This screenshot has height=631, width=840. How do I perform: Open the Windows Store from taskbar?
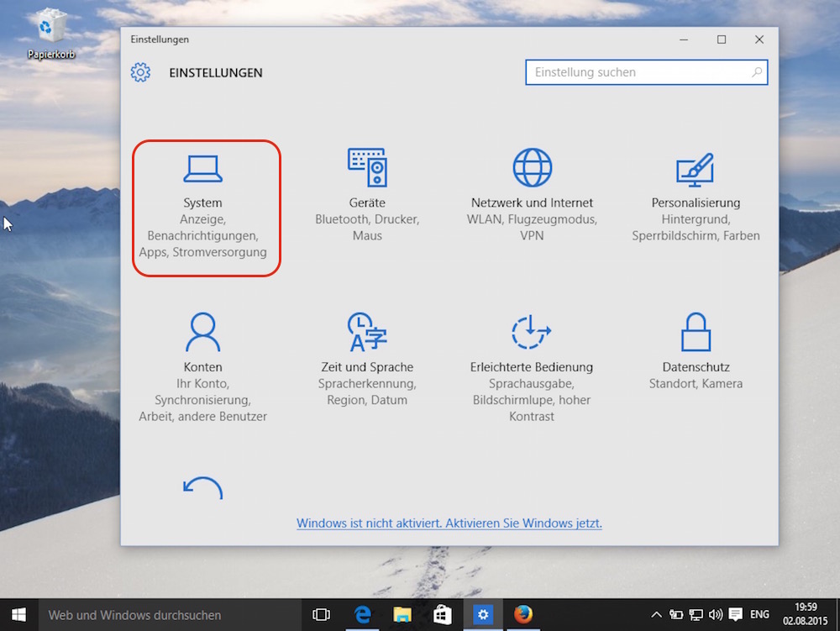pyautogui.click(x=443, y=615)
